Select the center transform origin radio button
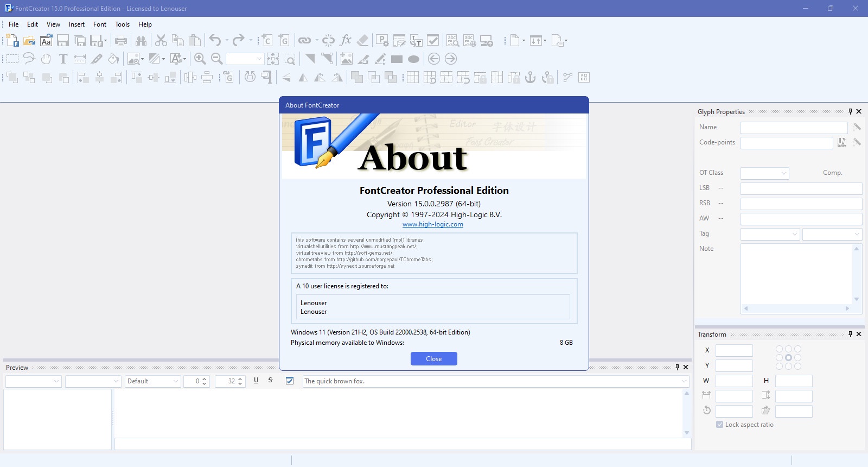 tap(788, 358)
